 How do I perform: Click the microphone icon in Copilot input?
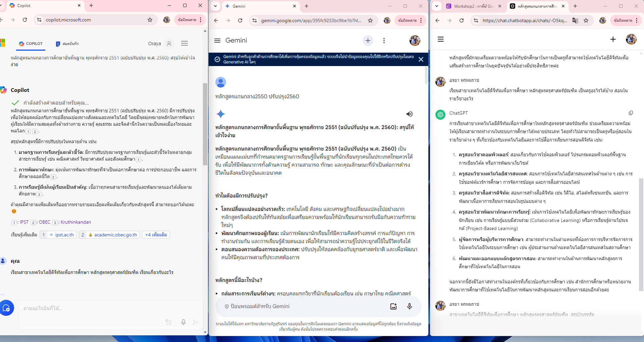183,322
